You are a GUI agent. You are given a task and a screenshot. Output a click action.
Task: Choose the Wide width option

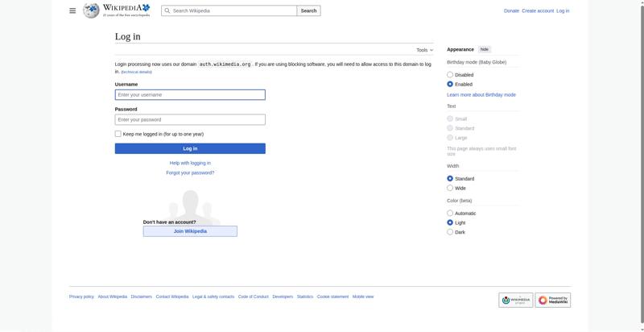point(450,188)
